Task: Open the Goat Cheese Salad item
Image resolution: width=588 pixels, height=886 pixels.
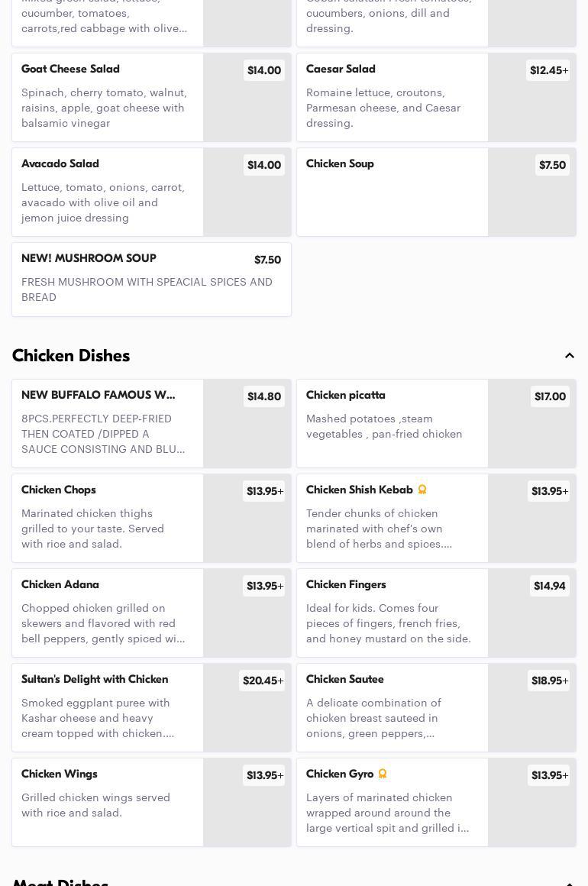Action: click(x=107, y=97)
